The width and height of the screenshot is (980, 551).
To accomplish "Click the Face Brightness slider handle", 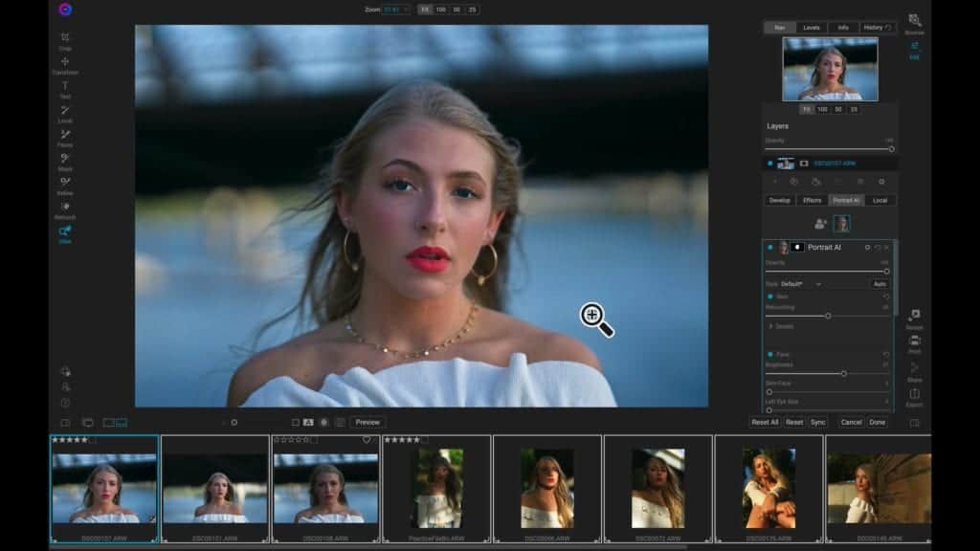I will point(844,374).
